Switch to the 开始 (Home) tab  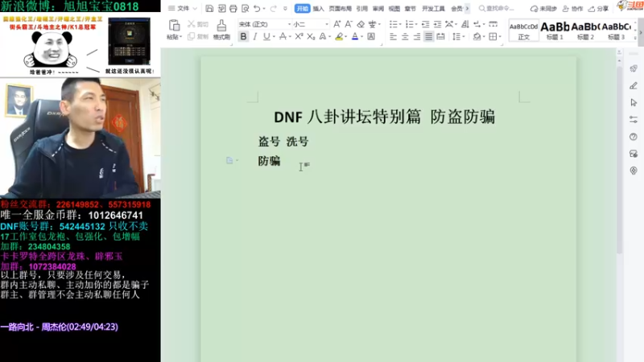tap(303, 8)
